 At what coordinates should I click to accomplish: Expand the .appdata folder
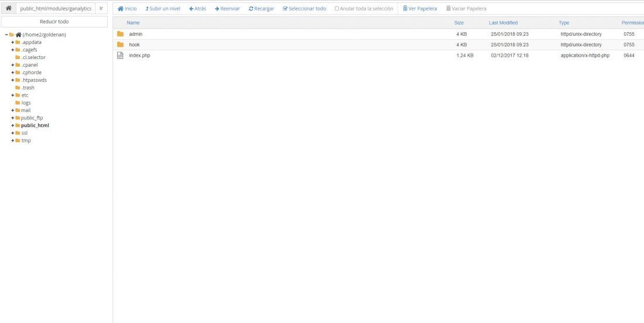point(13,42)
